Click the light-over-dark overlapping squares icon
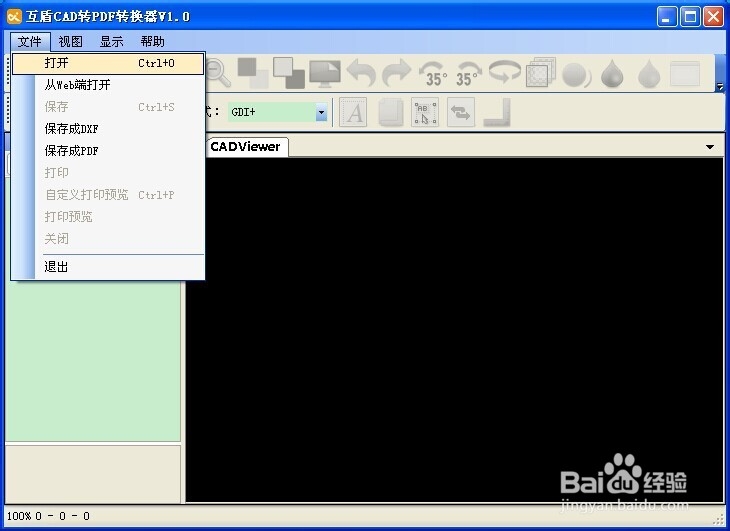Viewport: 730px width, 531px height. (289, 73)
